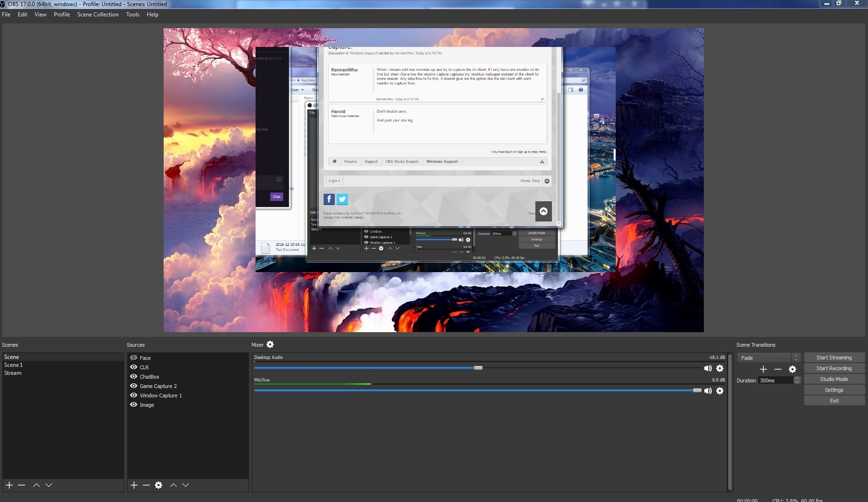Click the Duration 300ms input field
The image size is (868, 502).
776,380
